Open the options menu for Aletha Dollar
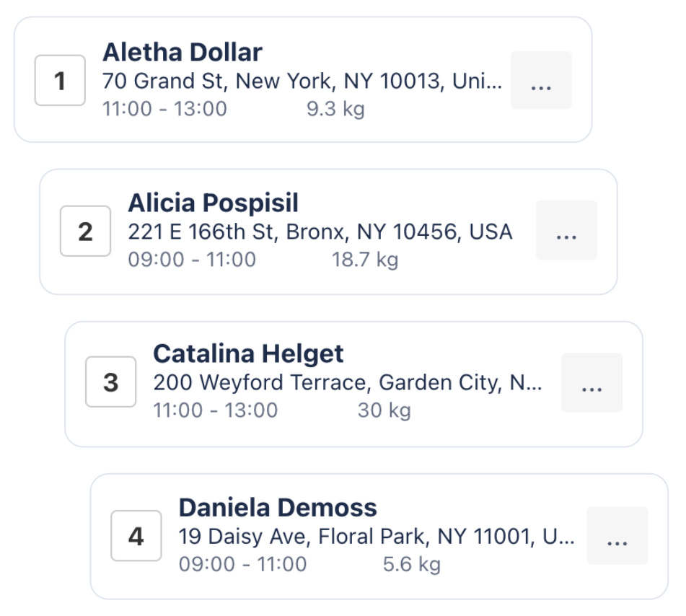 pos(542,80)
